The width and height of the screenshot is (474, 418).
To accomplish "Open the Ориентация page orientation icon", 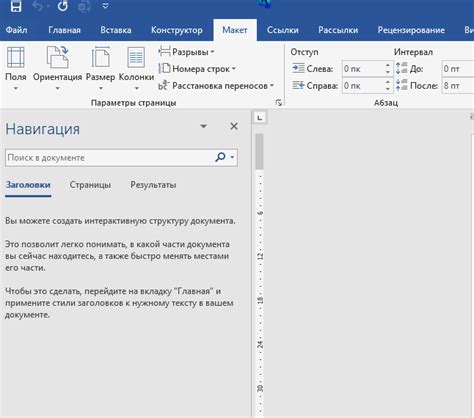I will tap(57, 57).
